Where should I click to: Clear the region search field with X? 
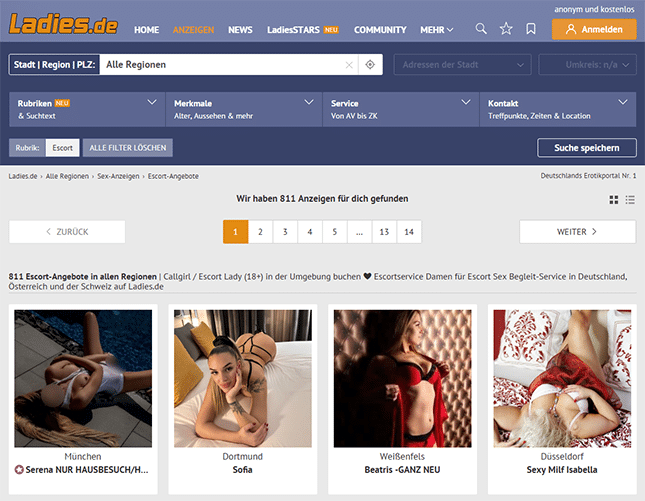tap(349, 65)
